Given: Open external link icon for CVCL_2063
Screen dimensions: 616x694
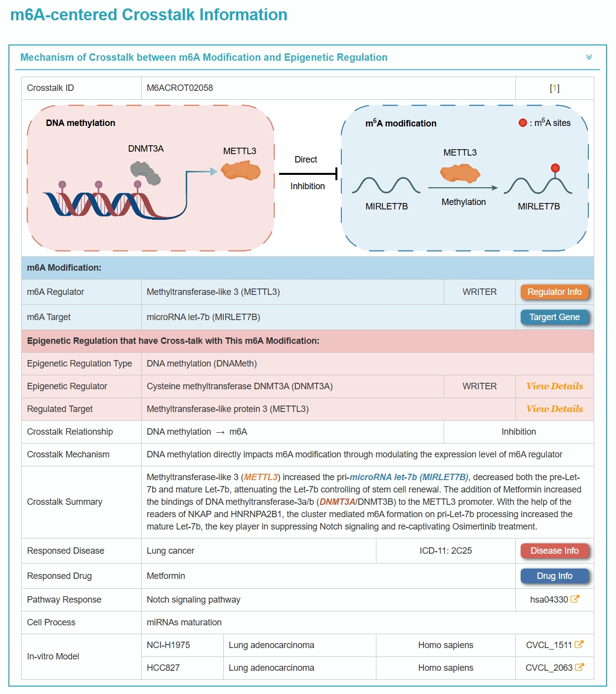Looking at the screenshot, I should [579, 667].
